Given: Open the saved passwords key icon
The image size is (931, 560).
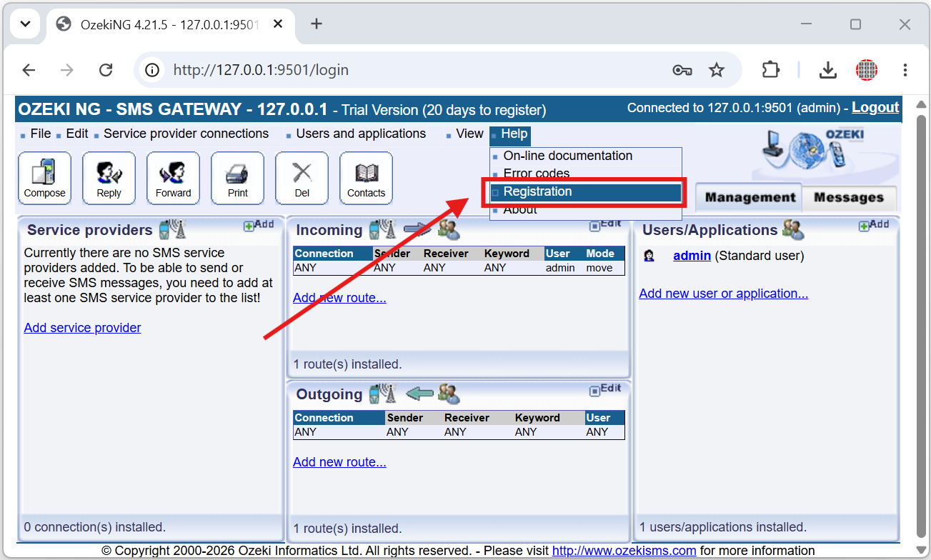Looking at the screenshot, I should pyautogui.click(x=682, y=70).
